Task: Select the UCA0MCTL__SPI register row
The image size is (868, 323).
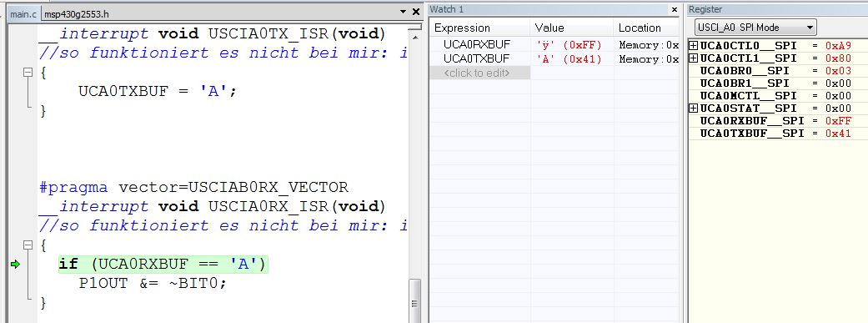Action: [x=777, y=96]
